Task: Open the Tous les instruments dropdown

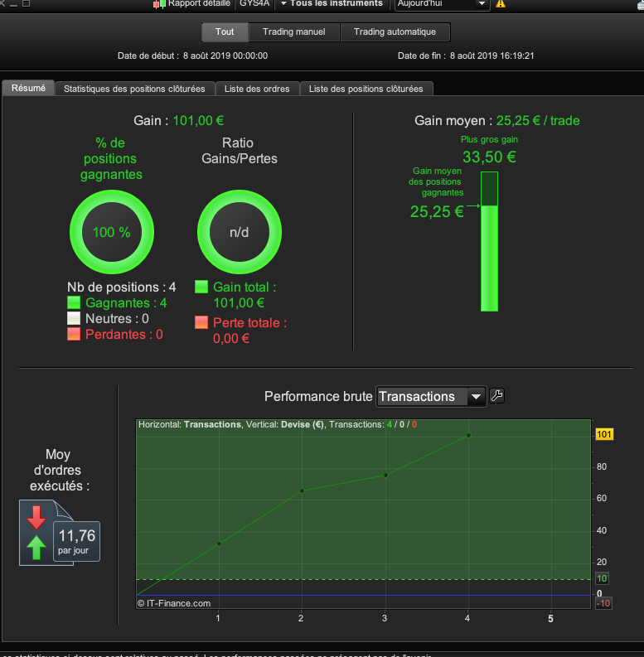Action: [332, 4]
